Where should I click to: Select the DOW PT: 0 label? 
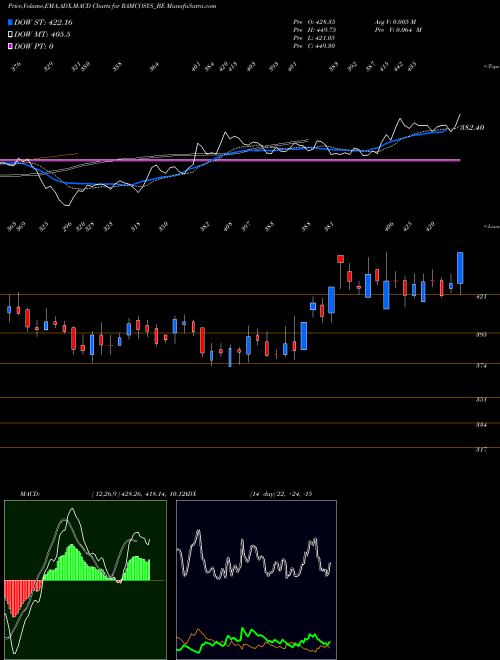click(33, 46)
